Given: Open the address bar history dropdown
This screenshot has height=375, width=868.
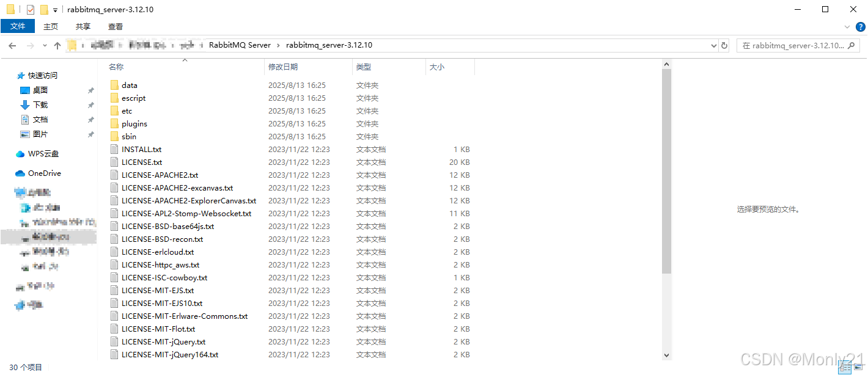Looking at the screenshot, I should click(x=714, y=45).
